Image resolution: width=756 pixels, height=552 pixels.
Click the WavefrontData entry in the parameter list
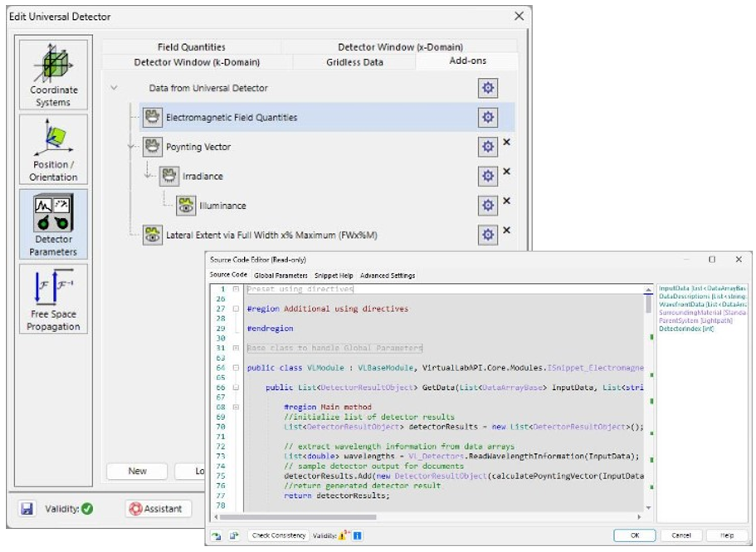tap(703, 305)
